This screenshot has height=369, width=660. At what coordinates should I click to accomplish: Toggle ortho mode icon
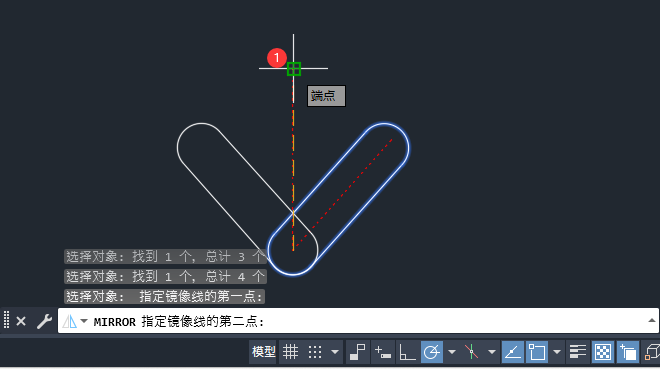pos(407,352)
